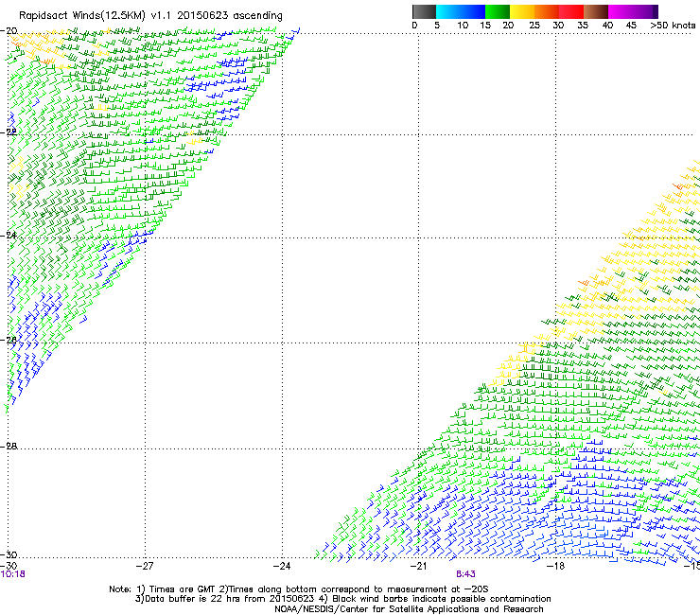
Task: Click the 'NOAA/NESDIS/Center for Satellite Applications and Research' credit
Action: coord(409,609)
